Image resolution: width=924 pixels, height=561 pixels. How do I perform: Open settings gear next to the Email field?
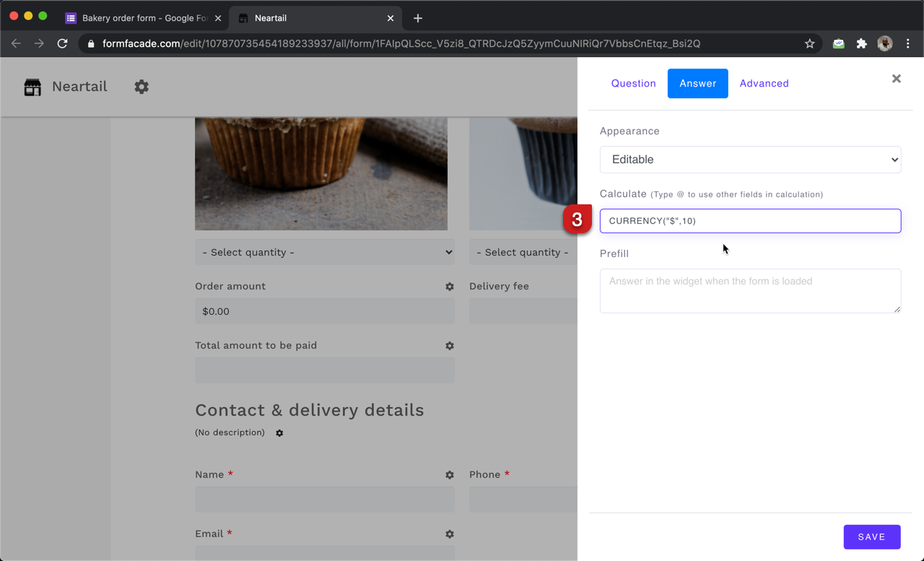click(450, 534)
